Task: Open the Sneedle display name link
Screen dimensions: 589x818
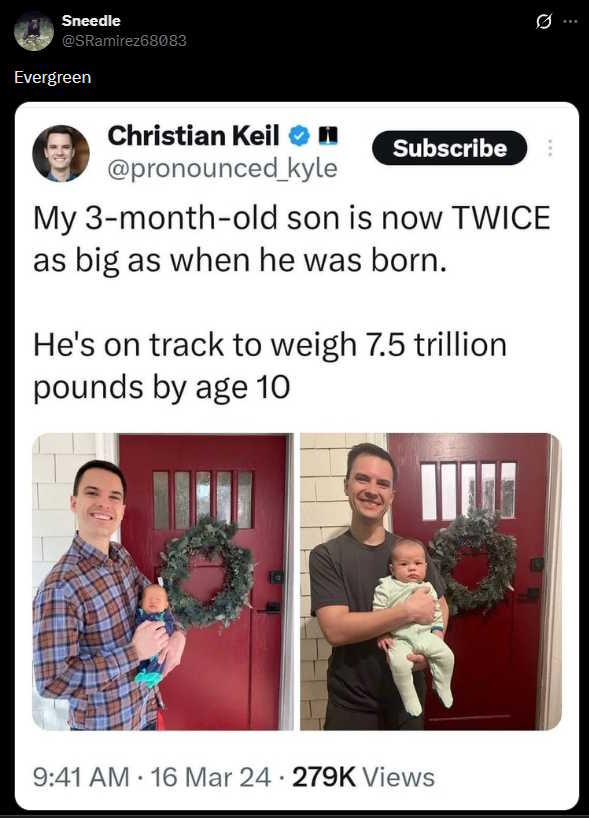Action: [x=91, y=21]
